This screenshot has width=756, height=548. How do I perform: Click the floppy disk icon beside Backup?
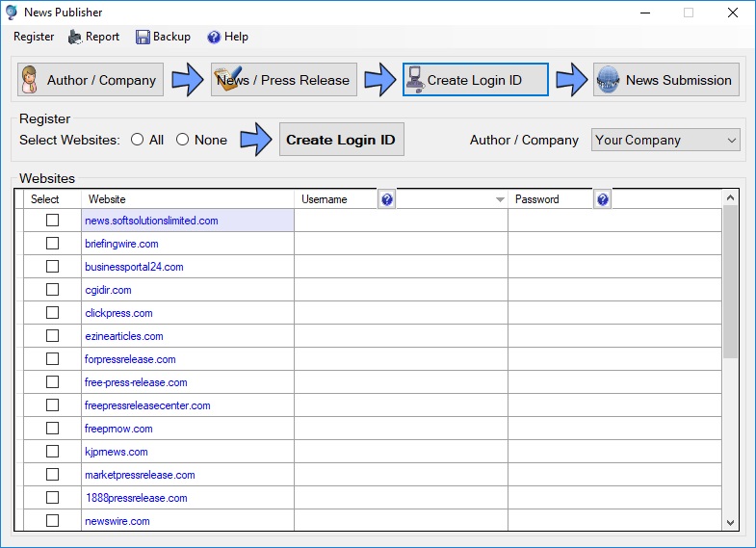[x=143, y=38]
